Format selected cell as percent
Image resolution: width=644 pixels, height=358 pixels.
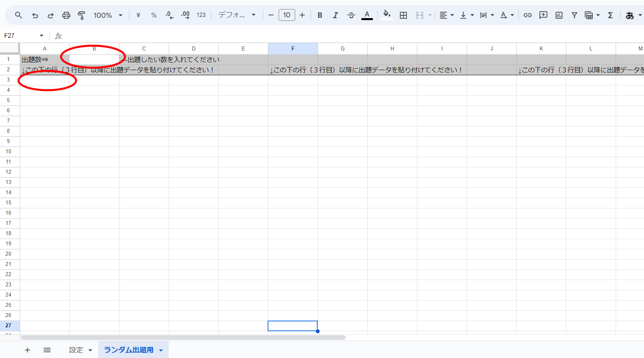[x=154, y=15]
